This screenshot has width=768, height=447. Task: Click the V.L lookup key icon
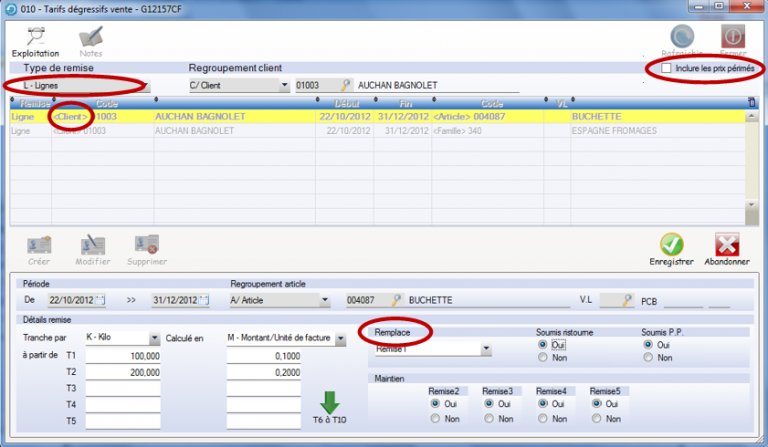[628, 300]
